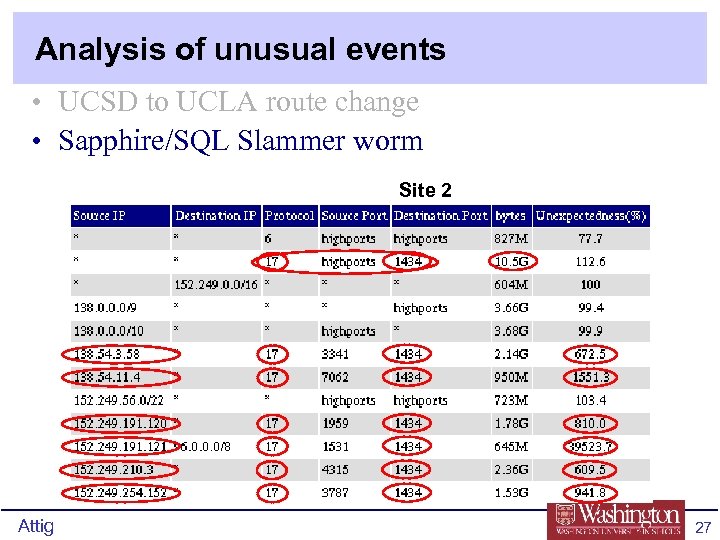Select source IP "138.54.3.58"

[x=107, y=354]
